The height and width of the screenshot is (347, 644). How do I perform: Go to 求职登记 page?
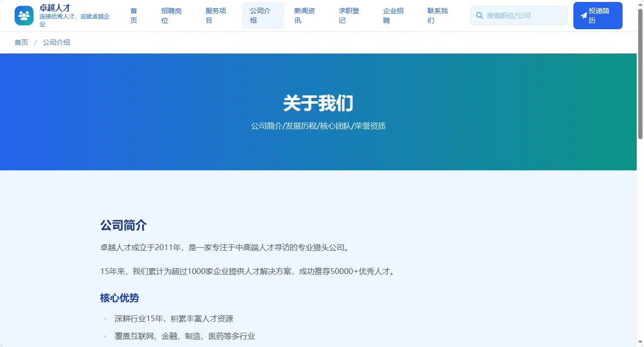coord(349,16)
